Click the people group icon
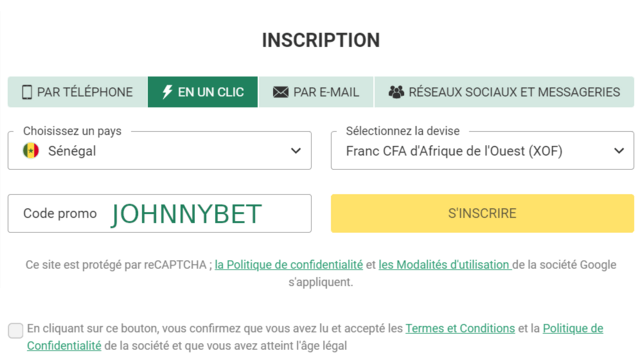640x360 pixels. pyautogui.click(x=396, y=92)
